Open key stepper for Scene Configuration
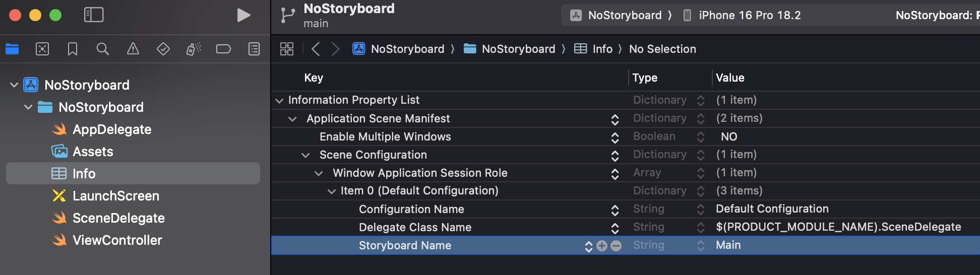 [x=615, y=156]
